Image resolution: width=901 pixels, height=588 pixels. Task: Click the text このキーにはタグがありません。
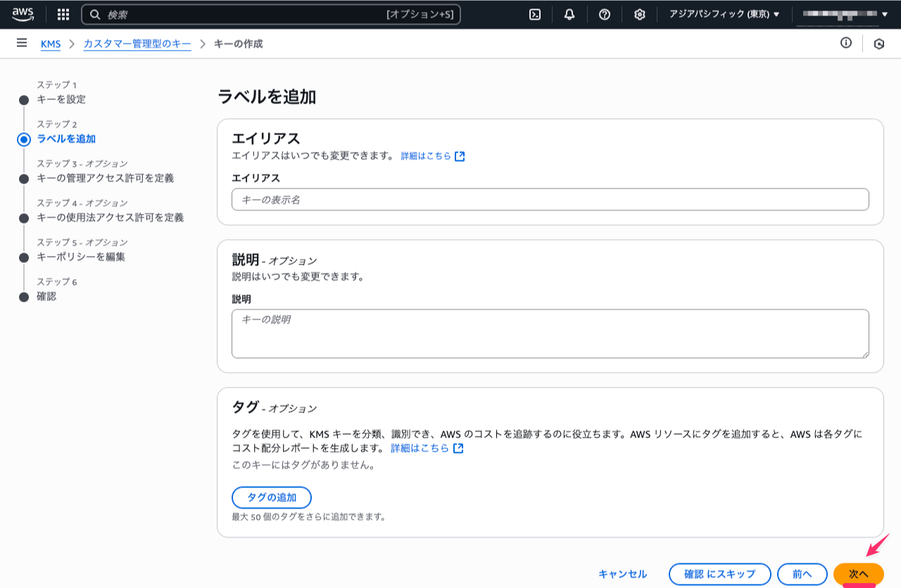coord(303,465)
